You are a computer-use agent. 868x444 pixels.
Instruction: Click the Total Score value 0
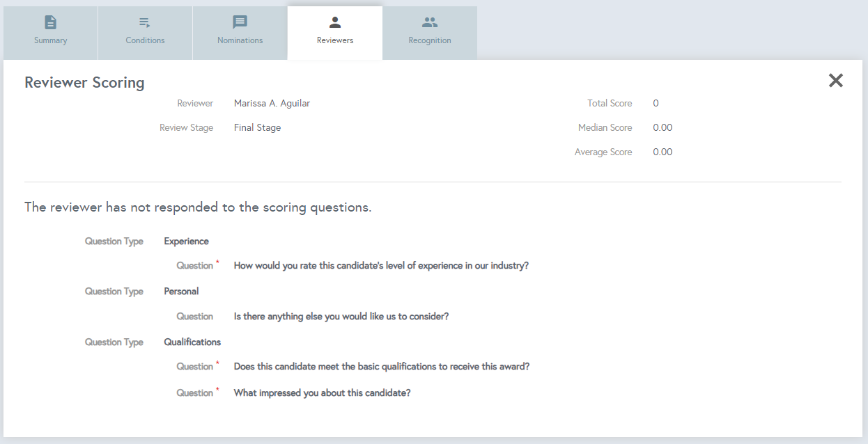[x=656, y=103]
